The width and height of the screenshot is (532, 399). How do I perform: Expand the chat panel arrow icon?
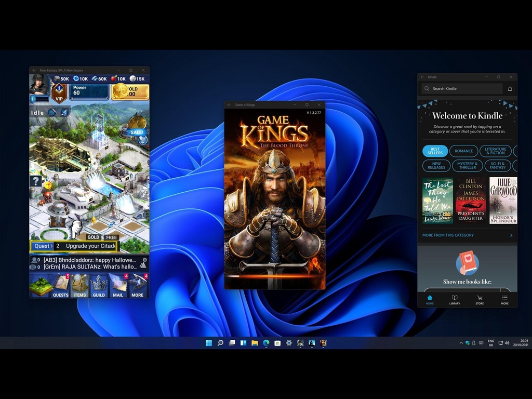coord(143,263)
